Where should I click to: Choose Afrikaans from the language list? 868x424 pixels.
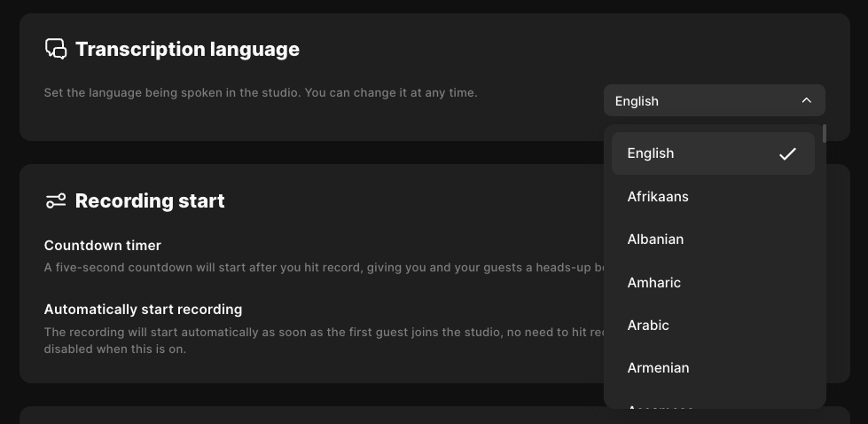[x=658, y=196]
